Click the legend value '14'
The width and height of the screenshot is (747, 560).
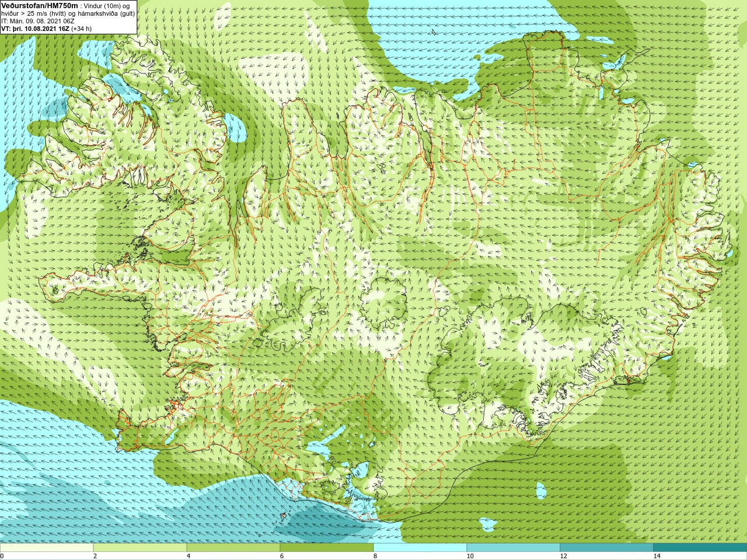(x=657, y=556)
